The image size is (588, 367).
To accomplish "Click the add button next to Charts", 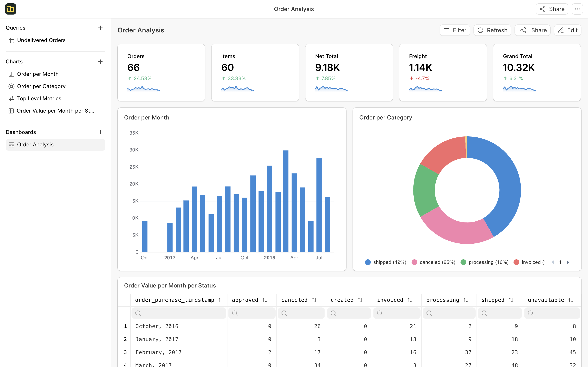I will [x=101, y=62].
